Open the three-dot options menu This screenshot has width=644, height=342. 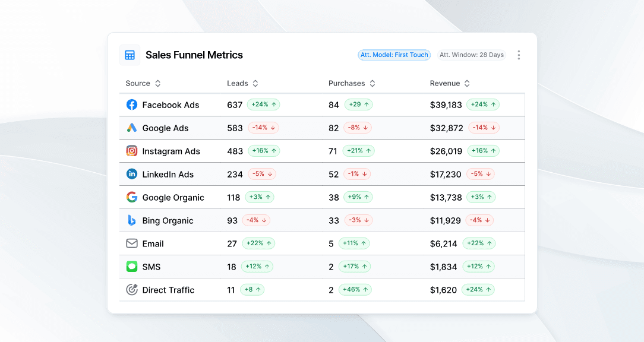519,55
